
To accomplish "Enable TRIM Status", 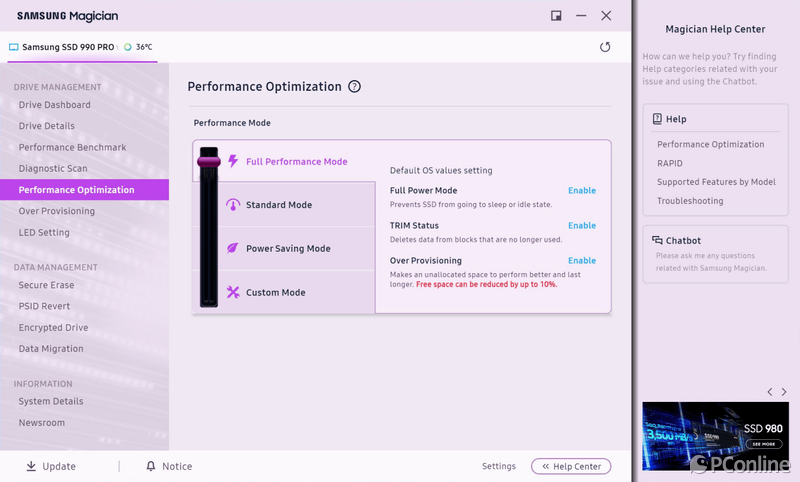I will click(x=581, y=226).
